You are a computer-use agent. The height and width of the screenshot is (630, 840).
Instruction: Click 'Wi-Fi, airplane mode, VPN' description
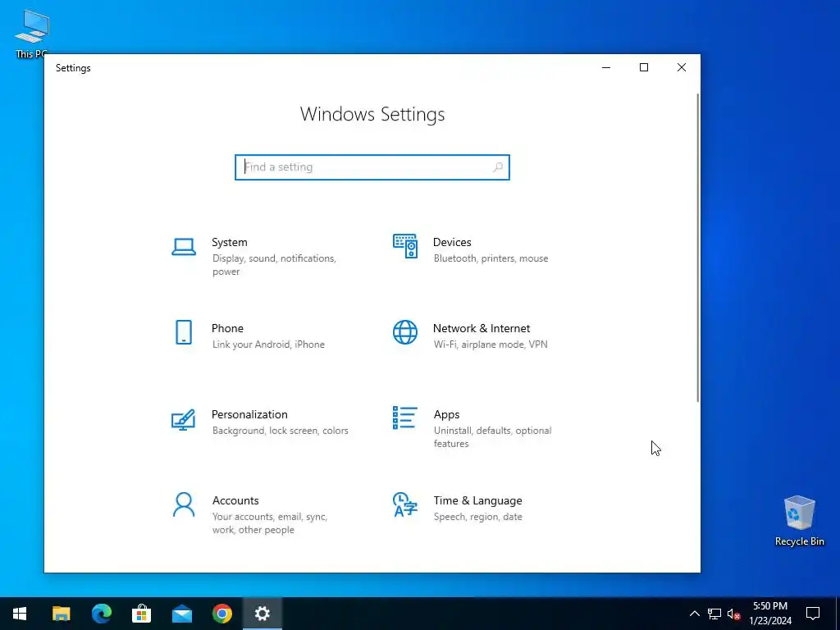(491, 345)
